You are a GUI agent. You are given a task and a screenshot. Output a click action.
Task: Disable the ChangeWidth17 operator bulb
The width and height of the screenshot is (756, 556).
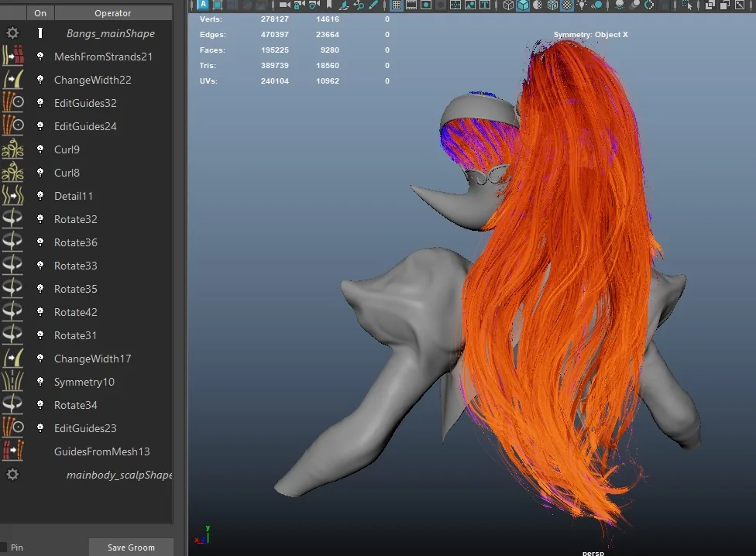point(40,359)
